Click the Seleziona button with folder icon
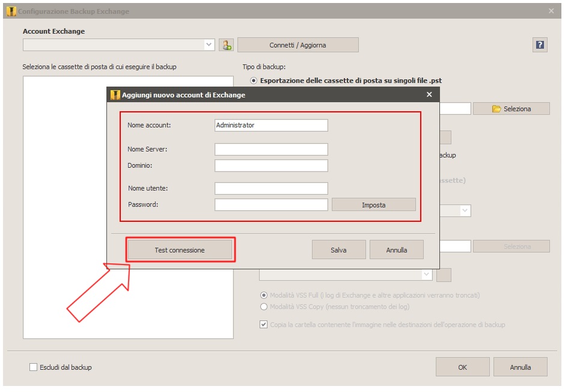This screenshot has width=565, height=392. (x=512, y=109)
